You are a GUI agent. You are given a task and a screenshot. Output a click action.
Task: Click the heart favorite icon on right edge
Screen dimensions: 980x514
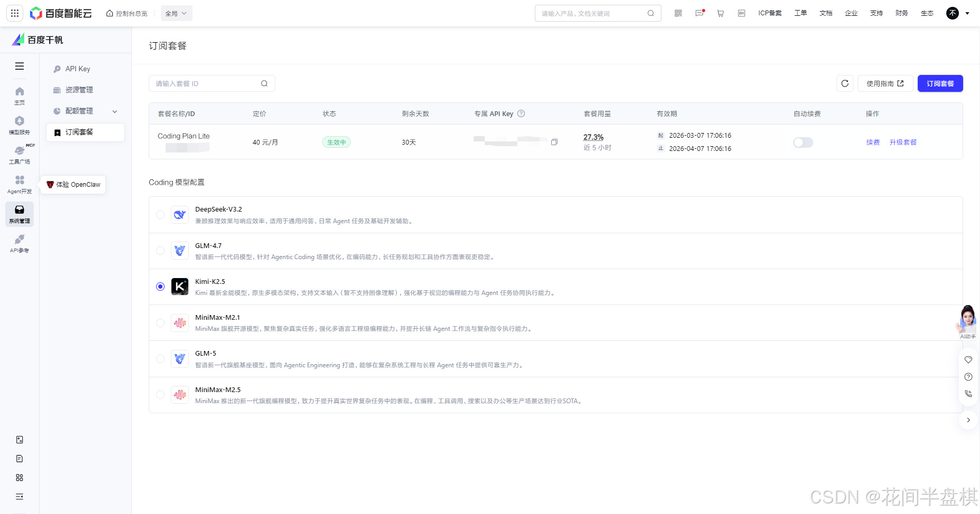pos(968,360)
